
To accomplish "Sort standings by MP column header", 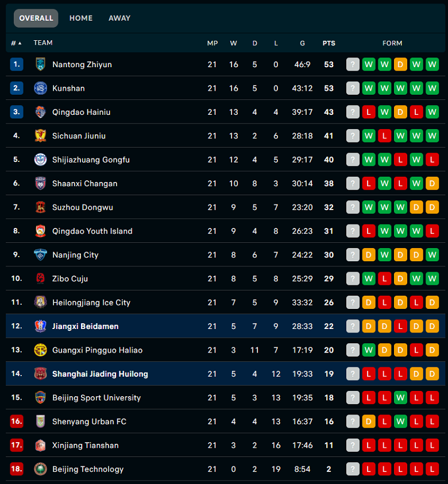I will pos(213,43).
